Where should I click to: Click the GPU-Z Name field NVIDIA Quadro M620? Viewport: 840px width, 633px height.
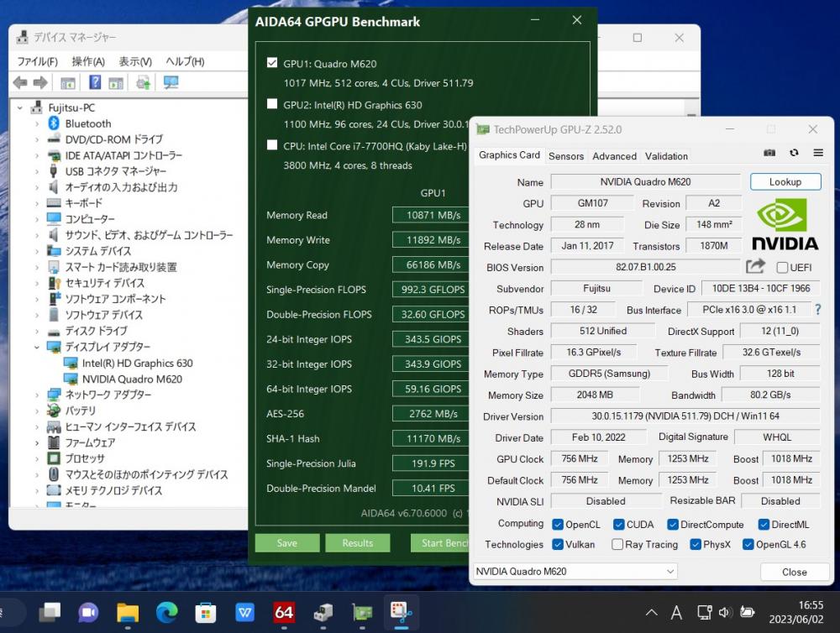click(645, 181)
